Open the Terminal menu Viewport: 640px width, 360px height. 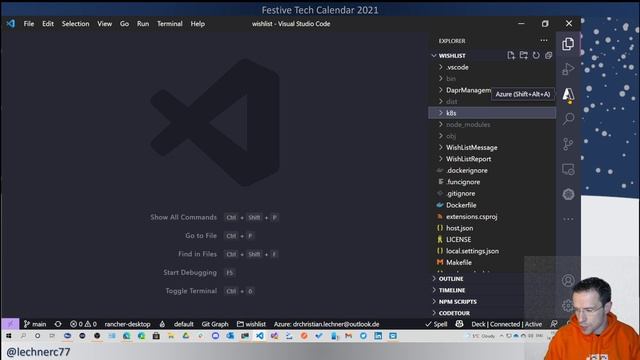coord(169,24)
